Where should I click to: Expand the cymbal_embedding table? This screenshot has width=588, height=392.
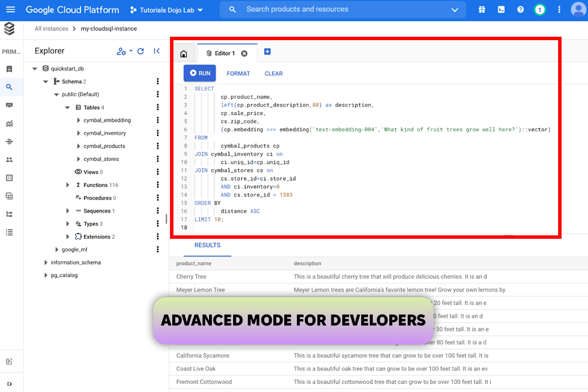(x=79, y=121)
